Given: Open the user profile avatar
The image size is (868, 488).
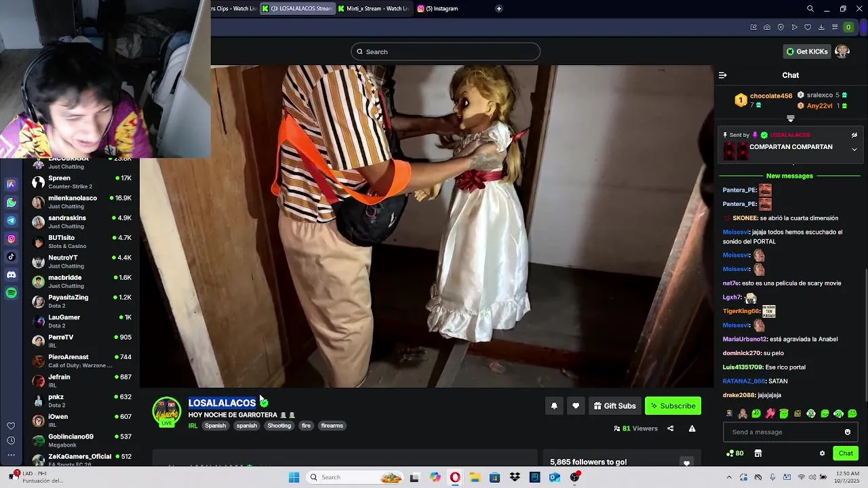Looking at the screenshot, I should click(842, 52).
